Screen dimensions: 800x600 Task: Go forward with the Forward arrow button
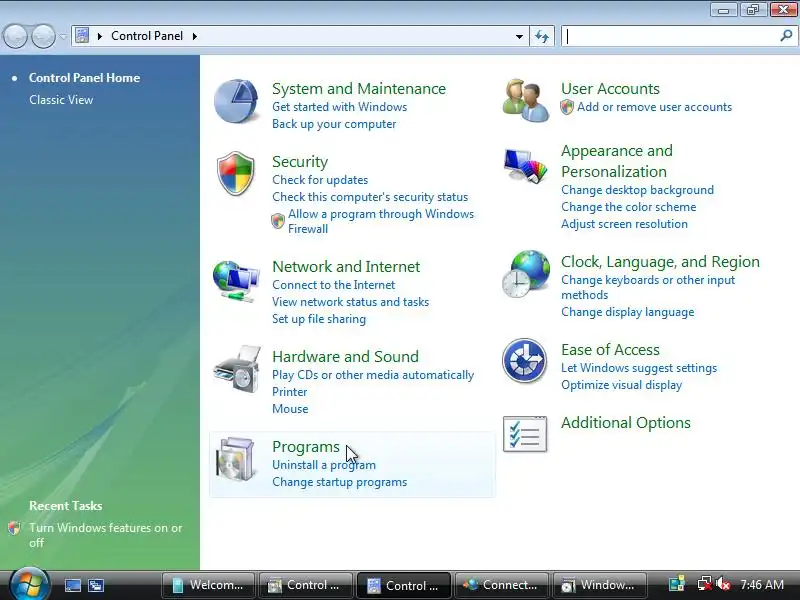[x=43, y=36]
